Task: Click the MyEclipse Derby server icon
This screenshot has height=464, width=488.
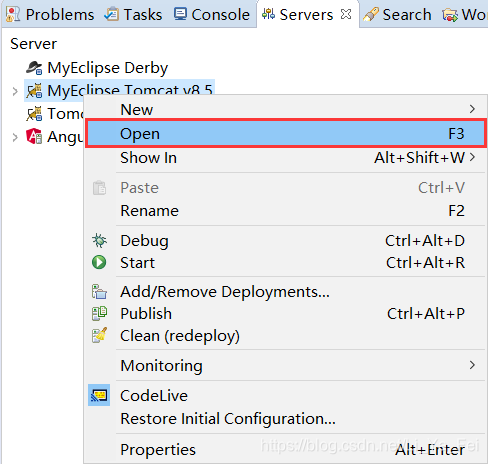Action: 34,68
